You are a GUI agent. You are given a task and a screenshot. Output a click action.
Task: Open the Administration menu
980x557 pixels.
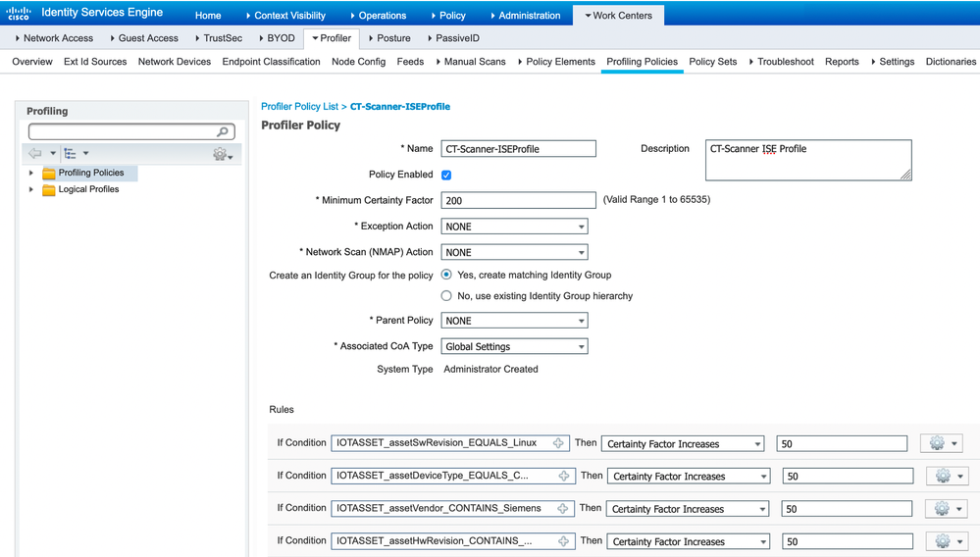point(525,16)
